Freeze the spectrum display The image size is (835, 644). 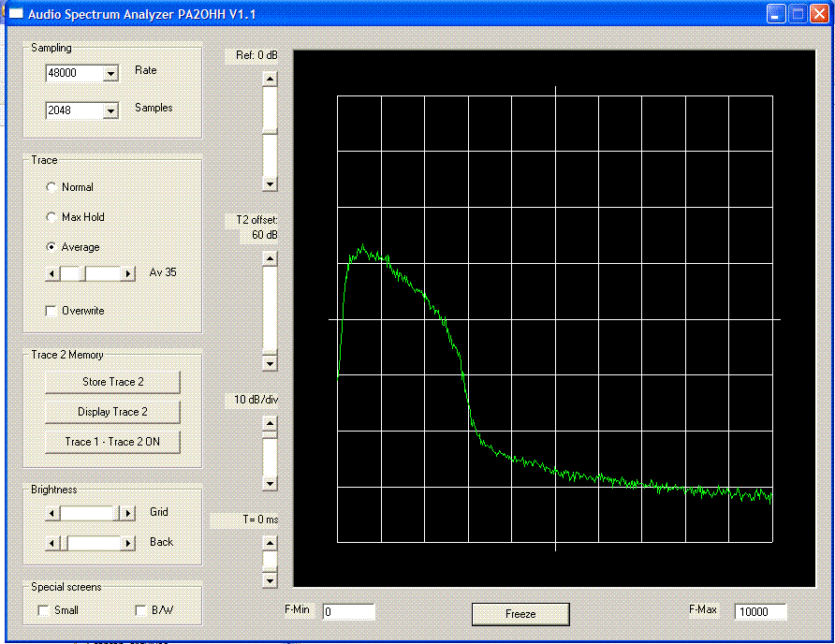(520, 614)
